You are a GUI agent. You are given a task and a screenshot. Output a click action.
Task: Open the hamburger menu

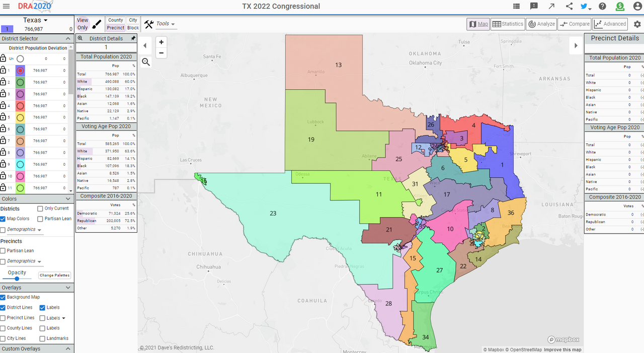point(7,6)
